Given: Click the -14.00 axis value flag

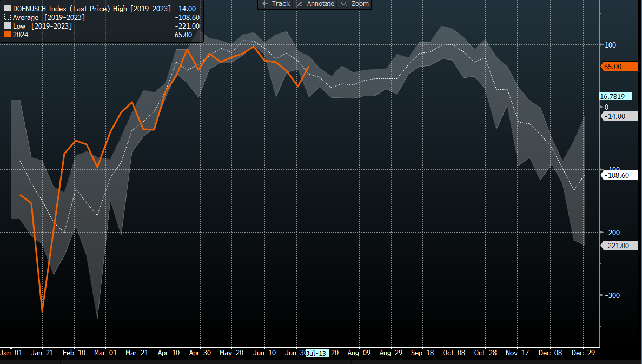Looking at the screenshot, I should pos(619,116).
